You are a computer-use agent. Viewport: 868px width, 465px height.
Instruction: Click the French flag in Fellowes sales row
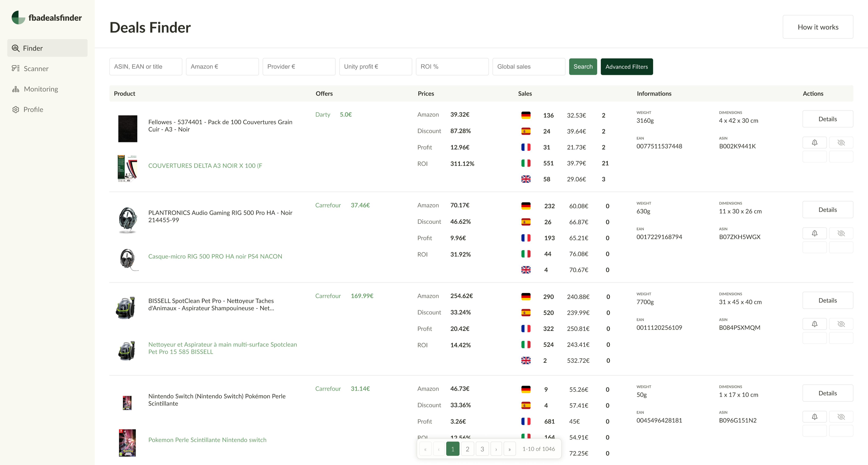pyautogui.click(x=526, y=147)
